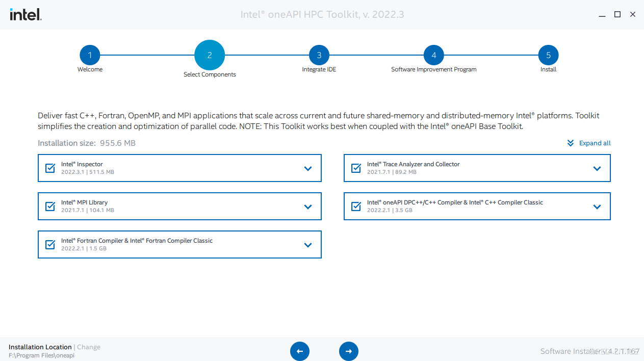Viewport: 644px width, 361px height.
Task: Click Fortran Compiler Classic component title
Action: 137,241
